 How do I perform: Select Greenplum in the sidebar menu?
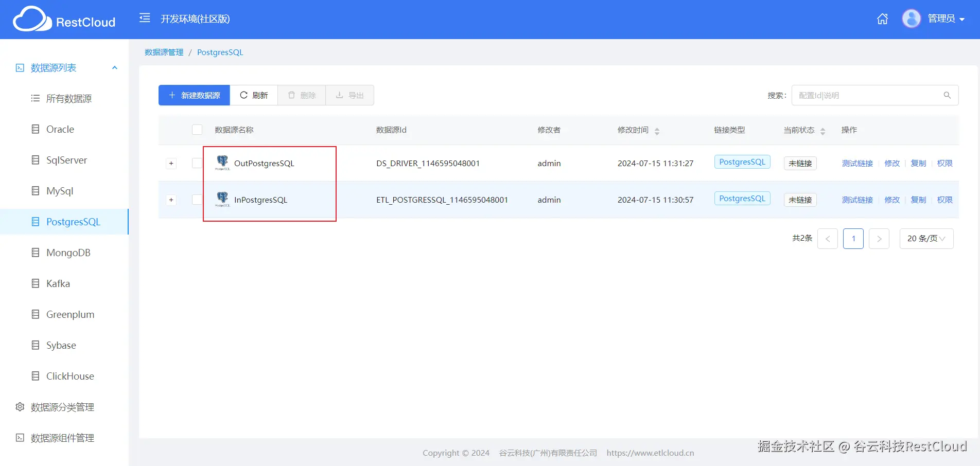point(64,314)
